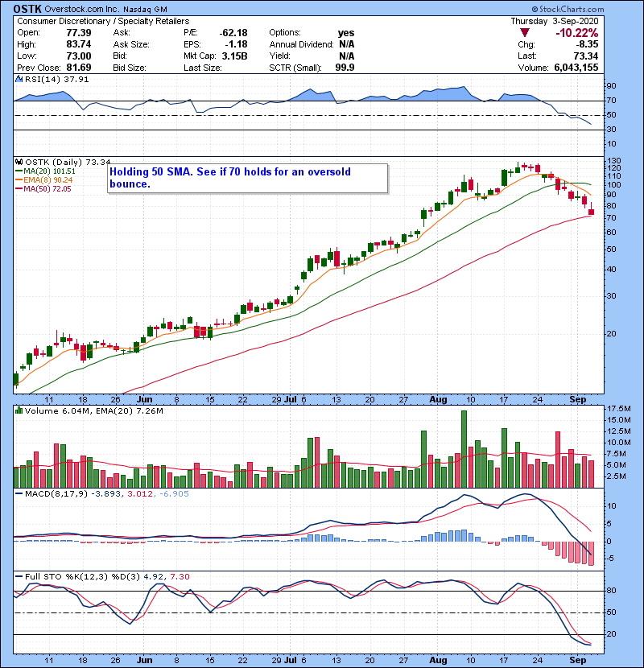Click the MACD(8,17,9) indicator label
This screenshot has height=668, width=644.
[56, 494]
